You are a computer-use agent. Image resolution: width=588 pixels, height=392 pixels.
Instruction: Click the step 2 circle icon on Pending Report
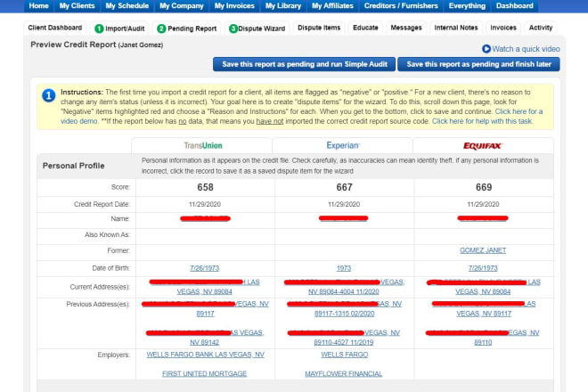pos(161,29)
